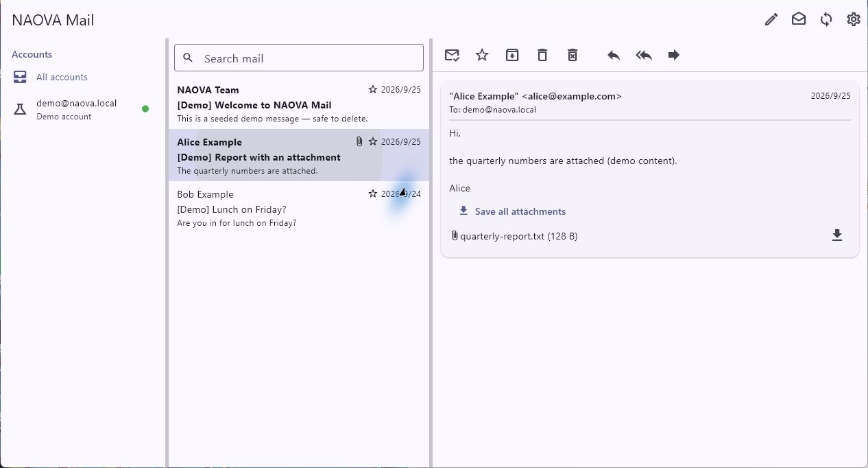
Task: Click the reply-all icon
Action: click(x=644, y=55)
